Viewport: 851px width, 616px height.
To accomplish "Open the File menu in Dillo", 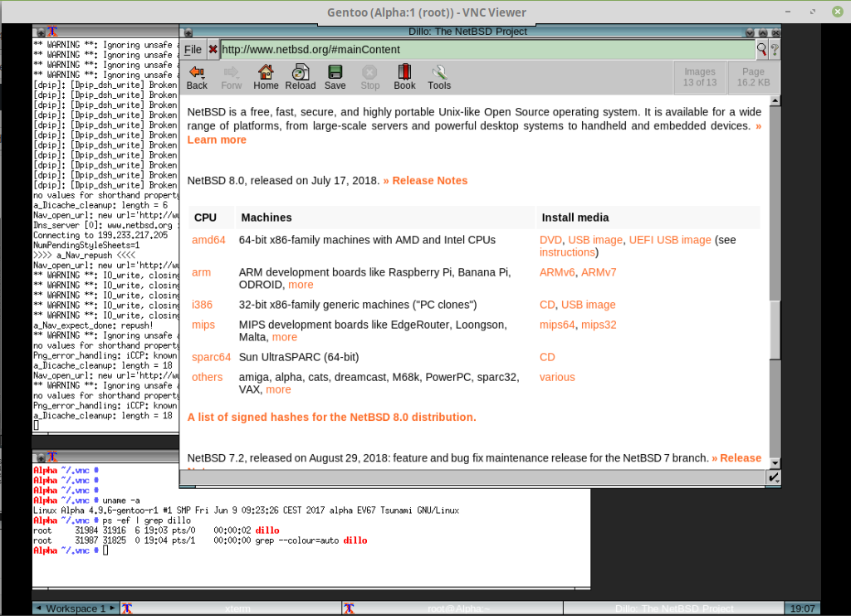I will [193, 49].
